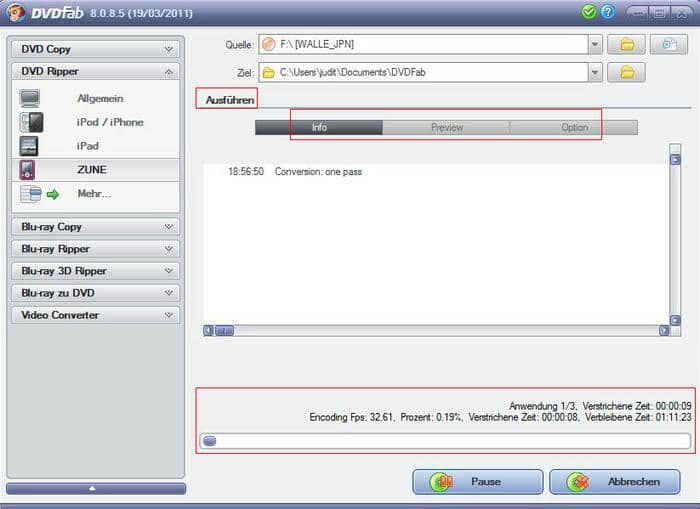Select the Allgemein monitor icon
Screen dimensions: 700x509
click(30, 99)
